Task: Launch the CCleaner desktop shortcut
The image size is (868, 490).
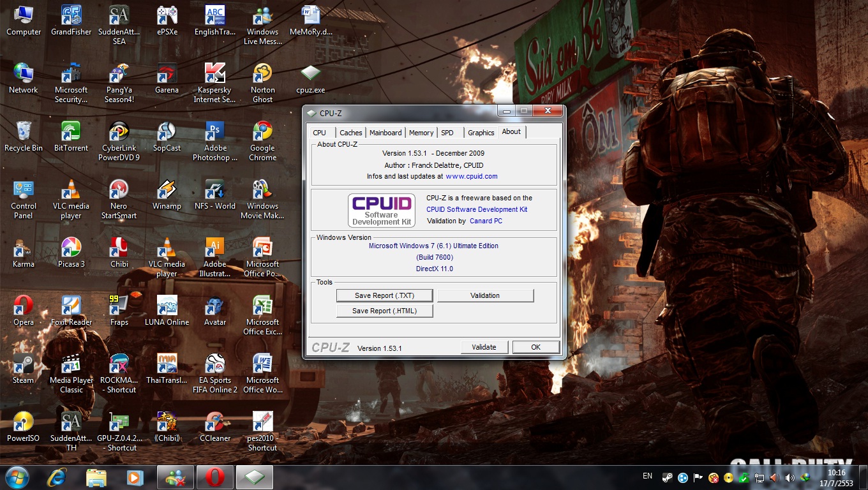Action: (x=214, y=427)
